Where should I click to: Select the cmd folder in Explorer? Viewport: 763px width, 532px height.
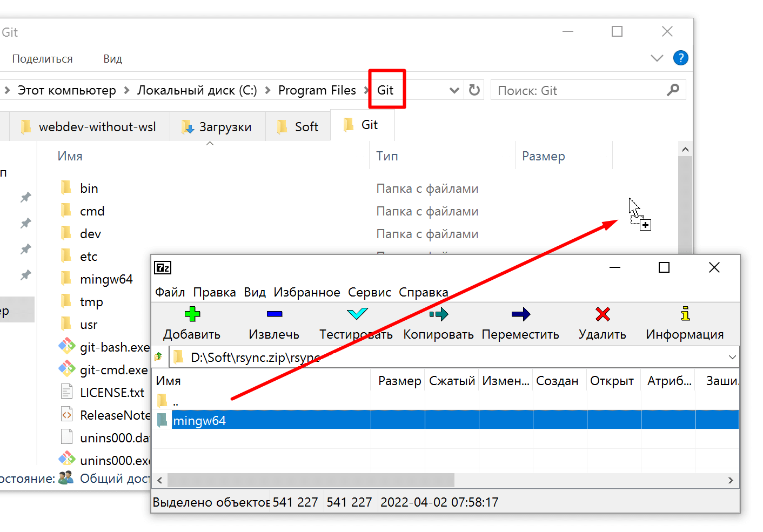pyautogui.click(x=92, y=211)
